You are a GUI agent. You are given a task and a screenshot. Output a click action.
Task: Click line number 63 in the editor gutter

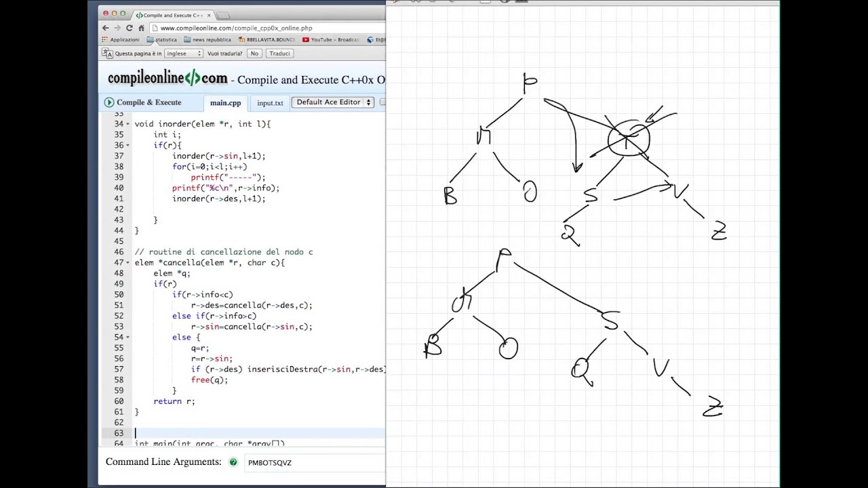tap(119, 433)
